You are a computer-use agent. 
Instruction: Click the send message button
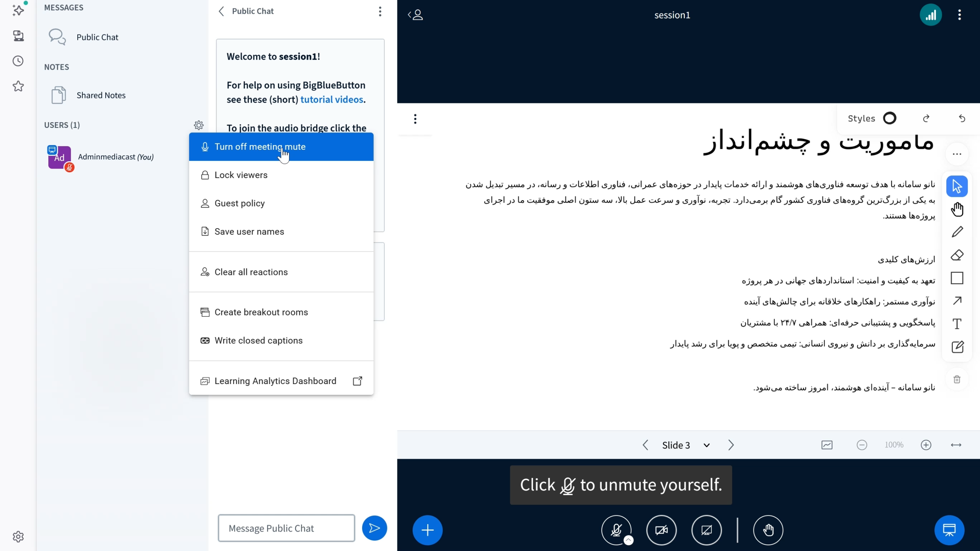click(374, 528)
